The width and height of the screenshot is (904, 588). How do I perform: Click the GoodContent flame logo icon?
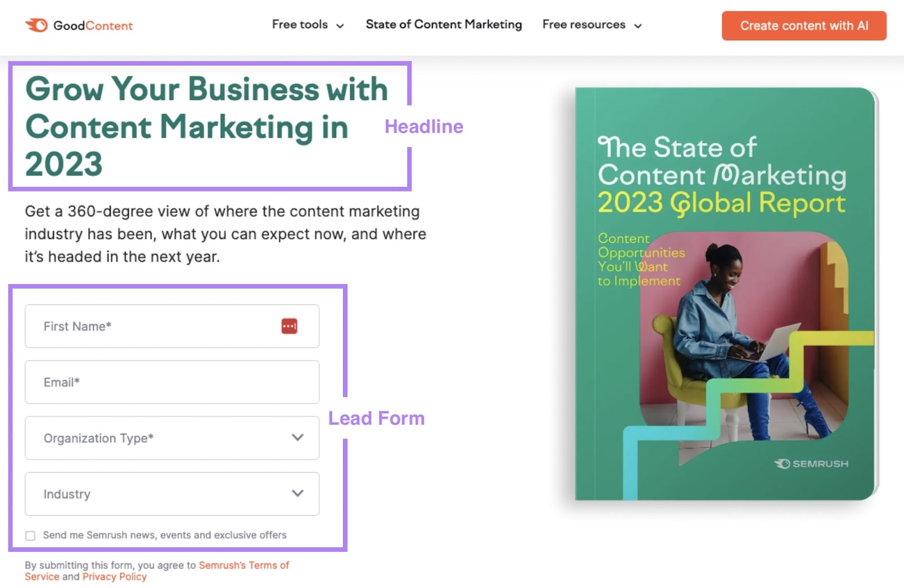click(x=36, y=25)
